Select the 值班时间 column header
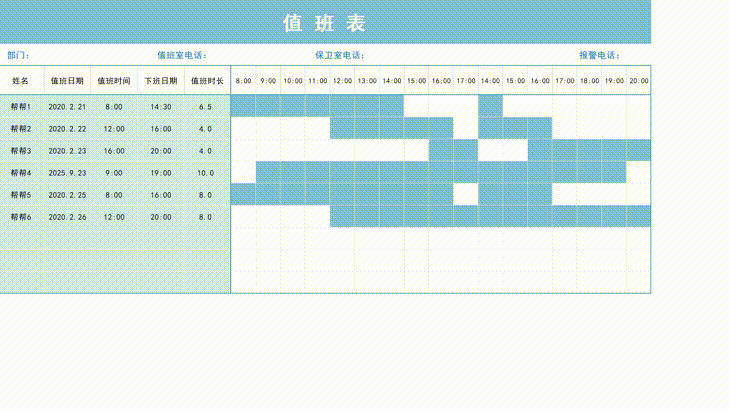 113,81
